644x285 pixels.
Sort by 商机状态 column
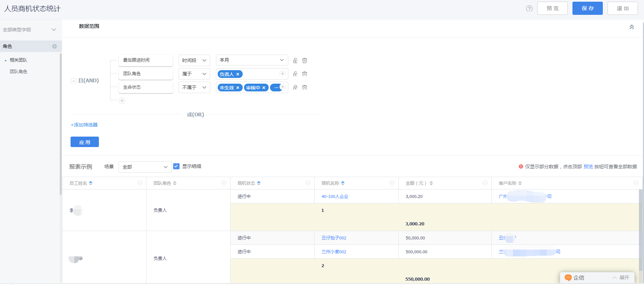(259, 183)
